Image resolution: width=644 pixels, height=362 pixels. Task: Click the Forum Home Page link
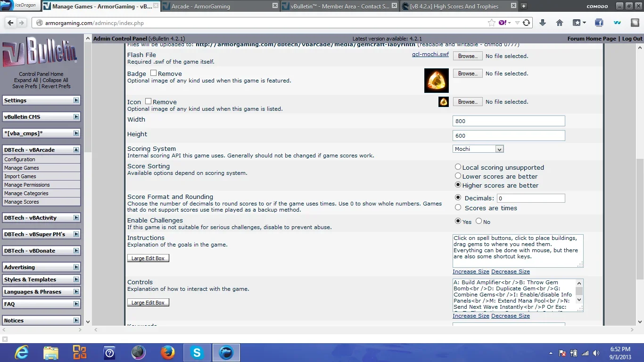click(592, 39)
